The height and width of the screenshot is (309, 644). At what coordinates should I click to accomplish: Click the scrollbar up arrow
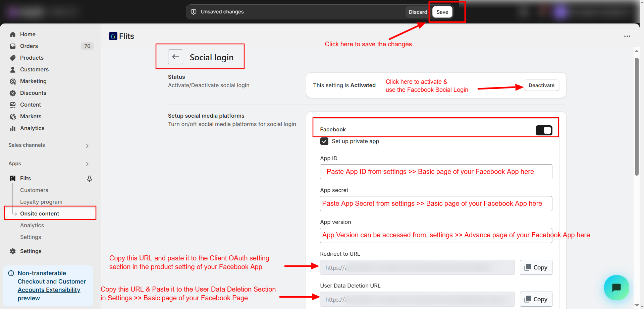point(637,51)
